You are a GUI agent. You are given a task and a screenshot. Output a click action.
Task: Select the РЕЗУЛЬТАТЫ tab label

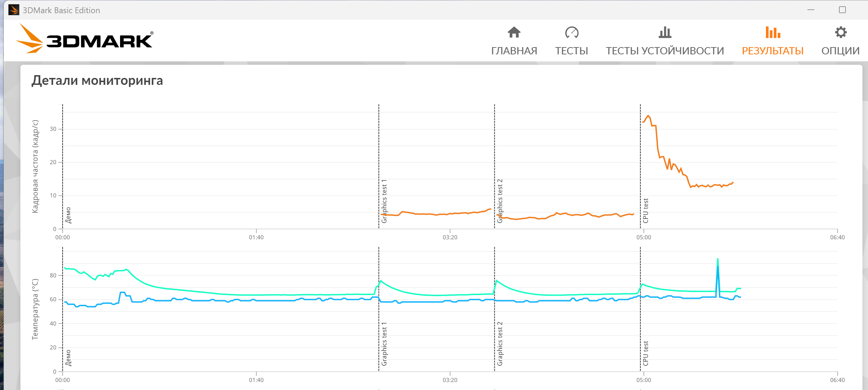pos(773,51)
